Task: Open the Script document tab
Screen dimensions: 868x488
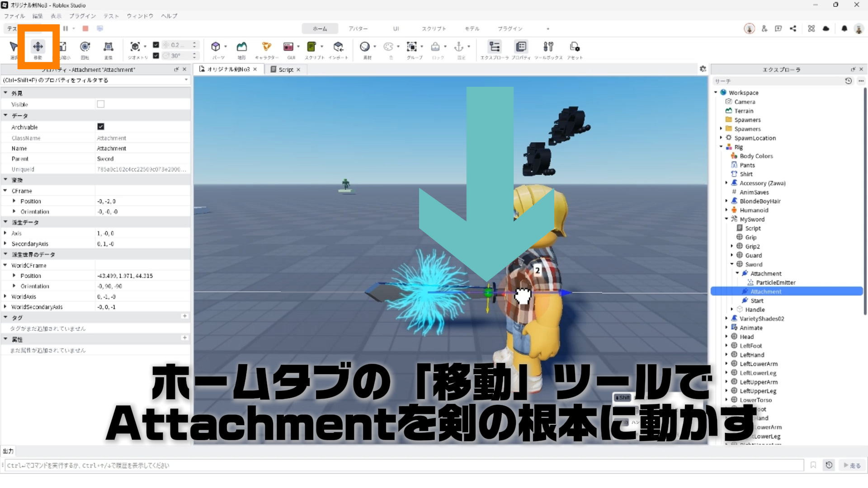Action: pos(286,70)
